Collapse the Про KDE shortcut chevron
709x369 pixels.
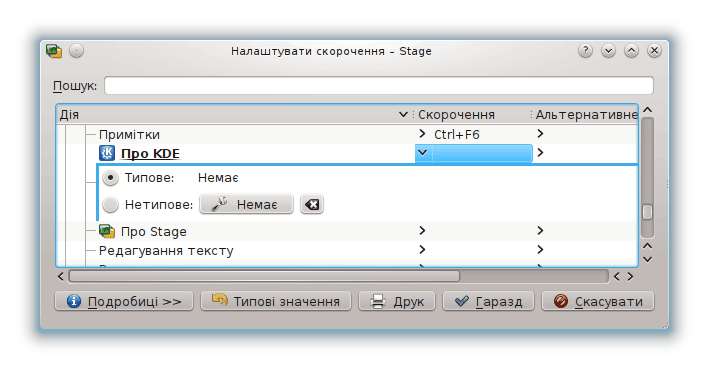tap(422, 153)
